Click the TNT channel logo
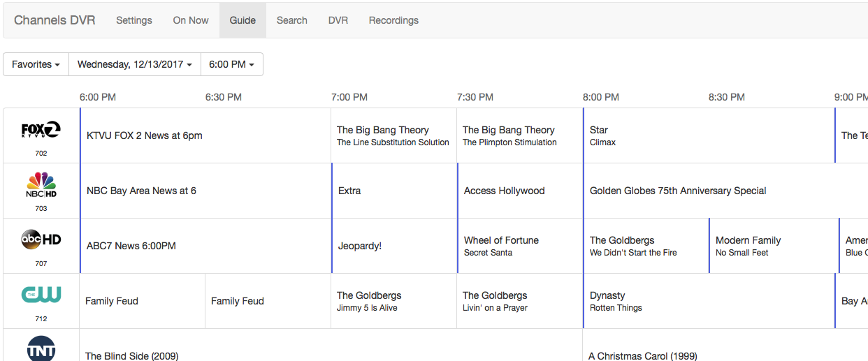Viewport: 868px width, 361px height. (41, 349)
